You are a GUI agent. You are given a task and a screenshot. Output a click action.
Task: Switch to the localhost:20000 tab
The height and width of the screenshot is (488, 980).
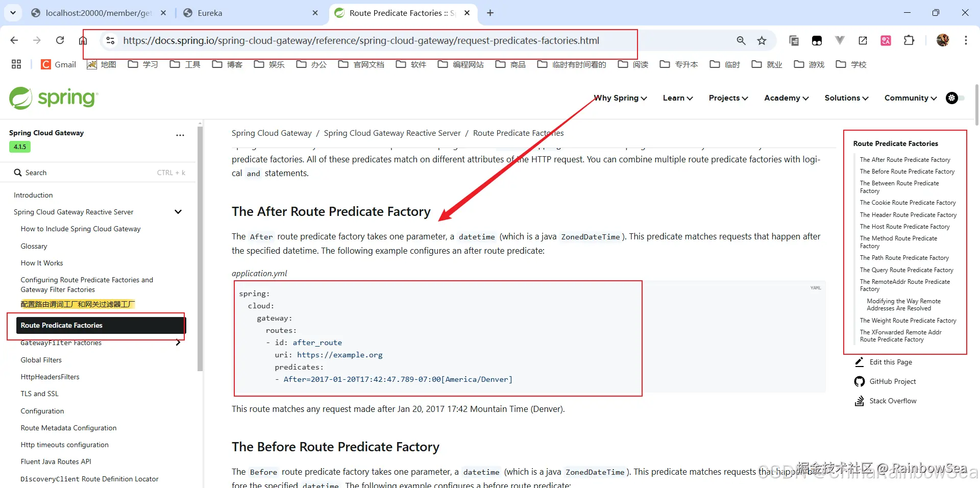coord(99,13)
